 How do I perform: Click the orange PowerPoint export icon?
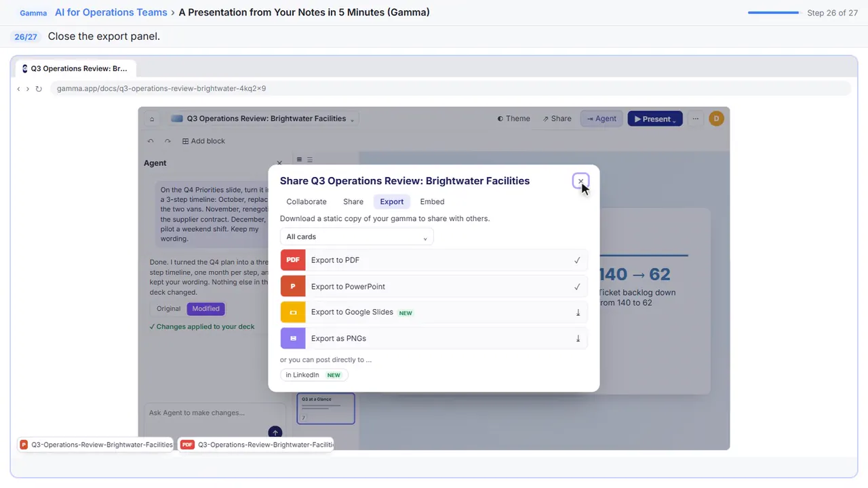pos(293,287)
